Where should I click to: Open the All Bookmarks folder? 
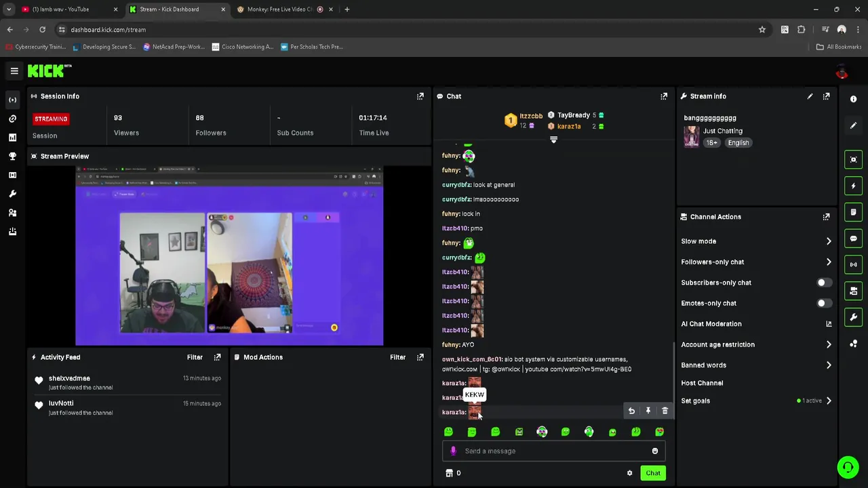pyautogui.click(x=839, y=47)
